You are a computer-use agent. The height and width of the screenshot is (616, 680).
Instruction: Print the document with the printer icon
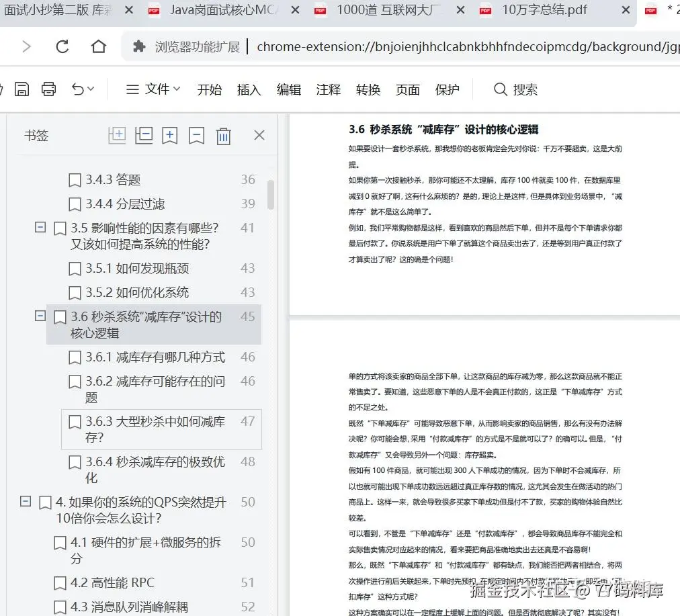point(48,89)
